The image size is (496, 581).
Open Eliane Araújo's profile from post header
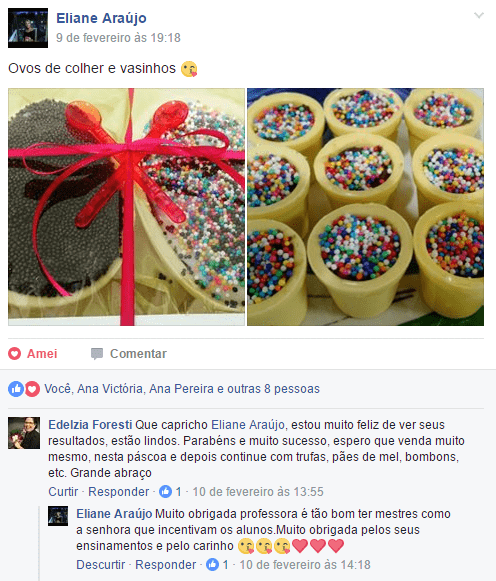click(x=101, y=18)
